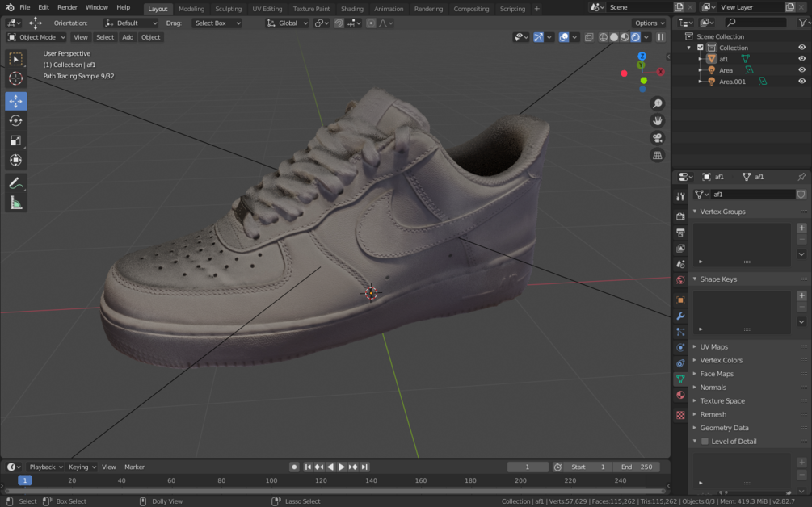Open the World properties tab
This screenshot has height=507, width=812.
point(680,280)
